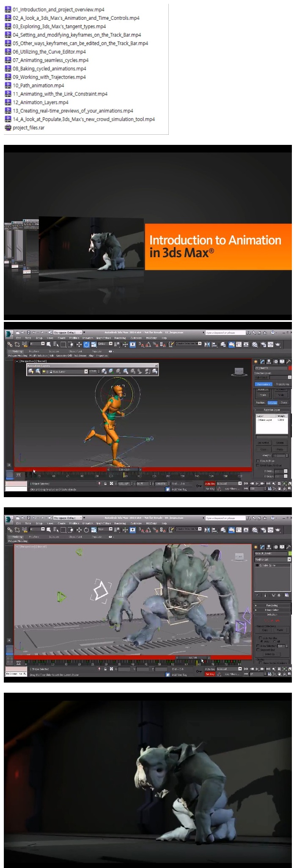Open the Workspace Default dropdown in runner-scene window
The width and height of the screenshot is (294, 868).
coord(68,333)
